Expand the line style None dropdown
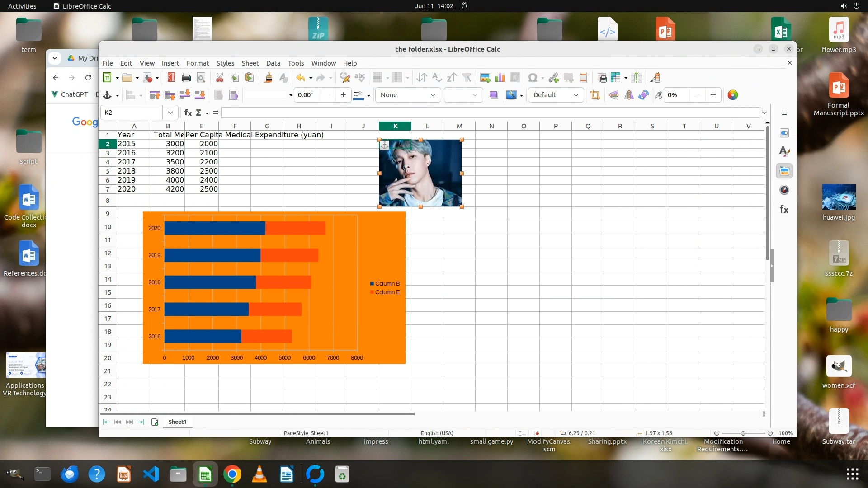 (433, 95)
